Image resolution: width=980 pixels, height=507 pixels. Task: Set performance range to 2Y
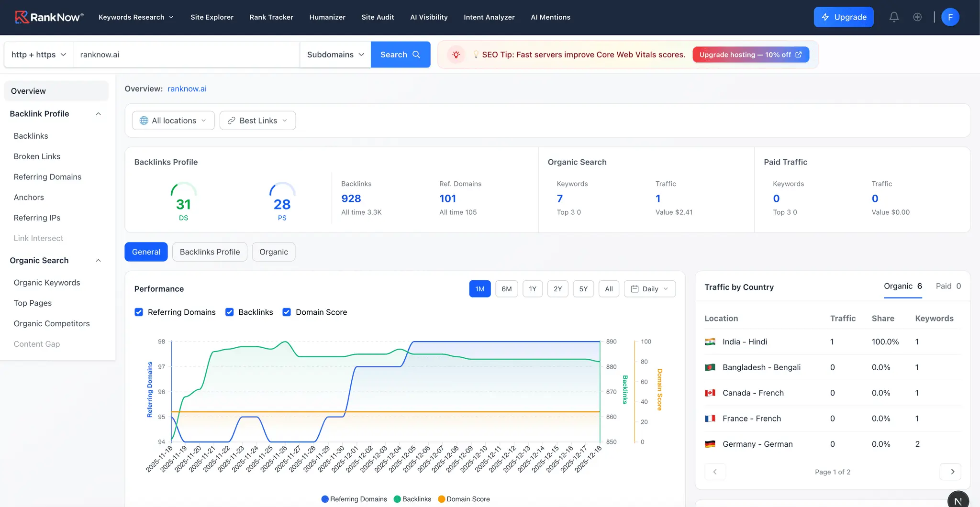tap(558, 289)
